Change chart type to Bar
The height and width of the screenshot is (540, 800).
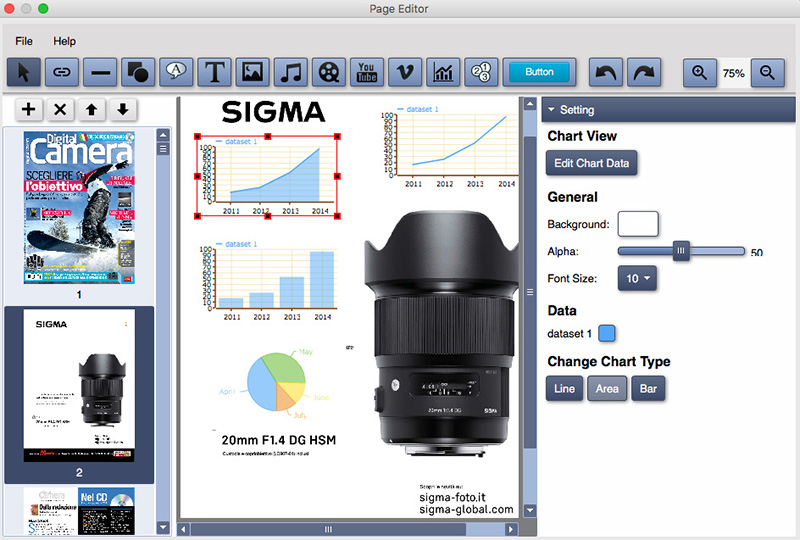(648, 388)
